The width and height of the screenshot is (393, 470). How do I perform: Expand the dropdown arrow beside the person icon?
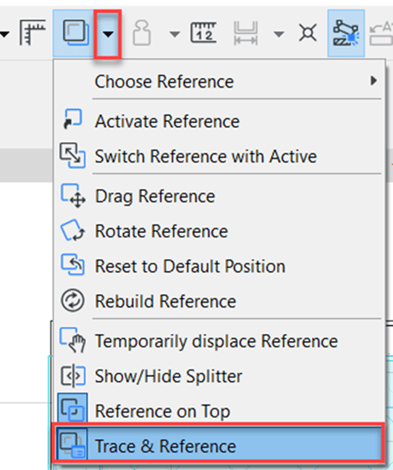[174, 34]
